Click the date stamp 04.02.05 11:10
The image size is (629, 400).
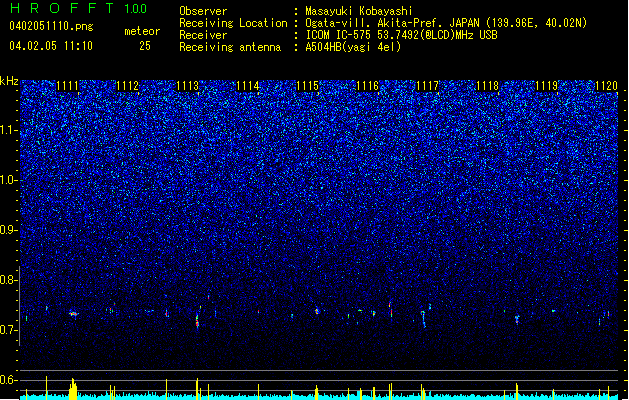(51, 46)
